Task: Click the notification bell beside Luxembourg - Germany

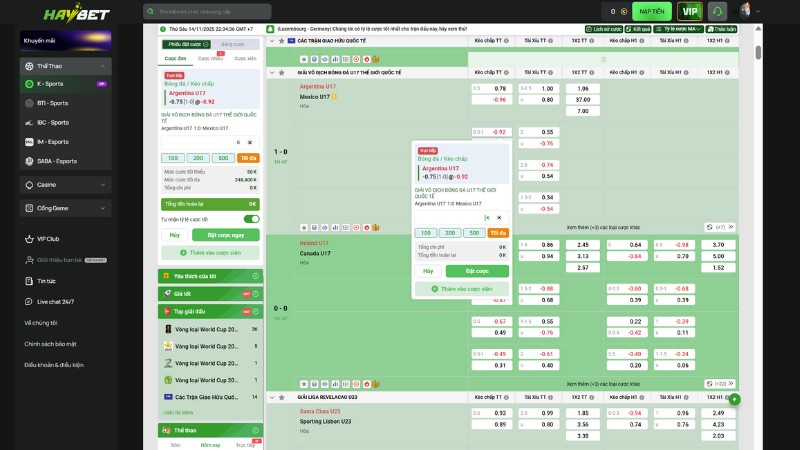Action: pyautogui.click(x=270, y=29)
